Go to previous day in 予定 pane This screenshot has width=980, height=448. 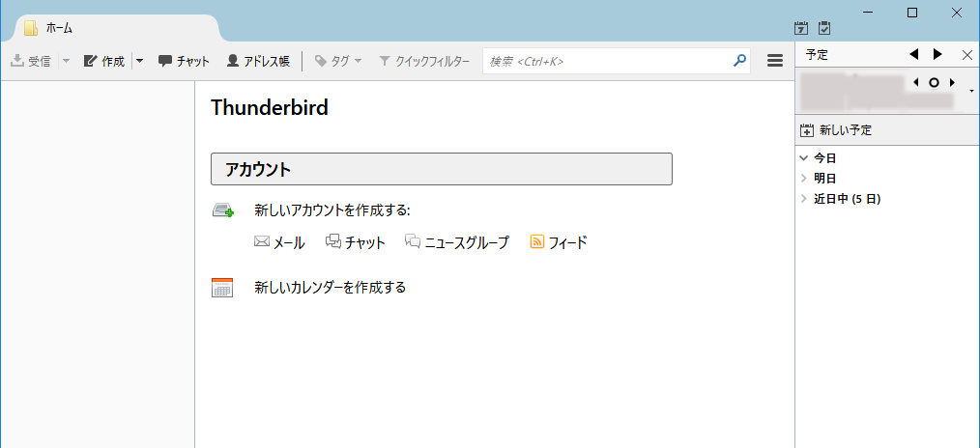click(x=913, y=55)
